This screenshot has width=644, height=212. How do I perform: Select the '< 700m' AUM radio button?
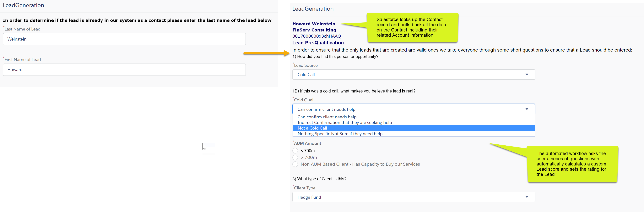(295, 151)
